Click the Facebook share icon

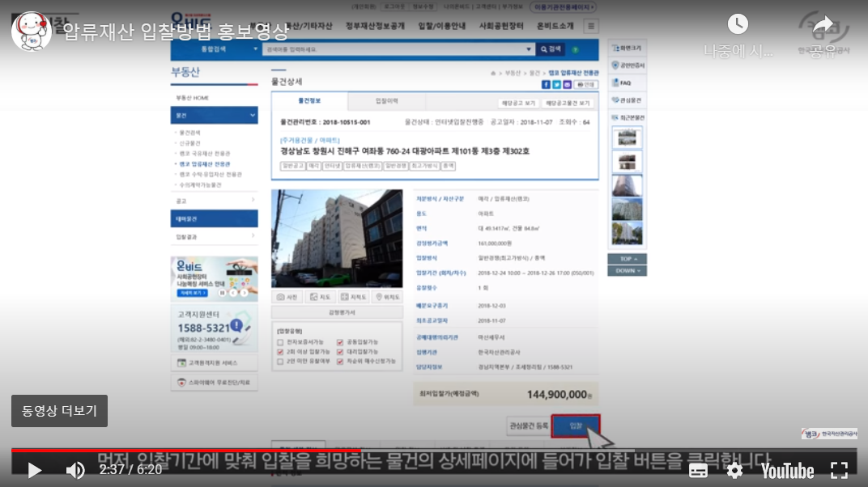[546, 85]
